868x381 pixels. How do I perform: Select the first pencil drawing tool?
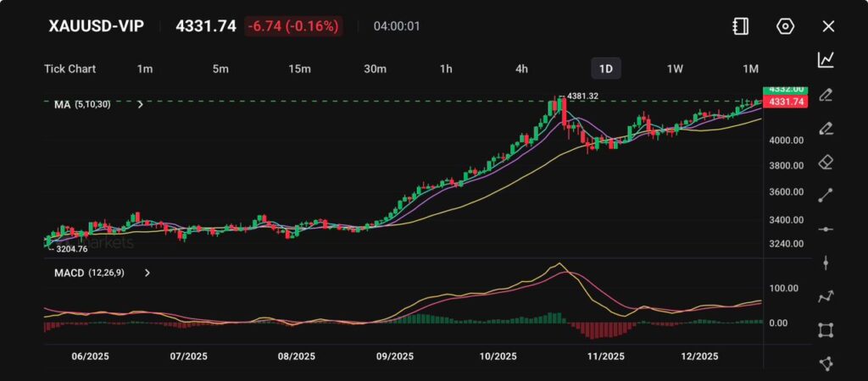click(826, 94)
